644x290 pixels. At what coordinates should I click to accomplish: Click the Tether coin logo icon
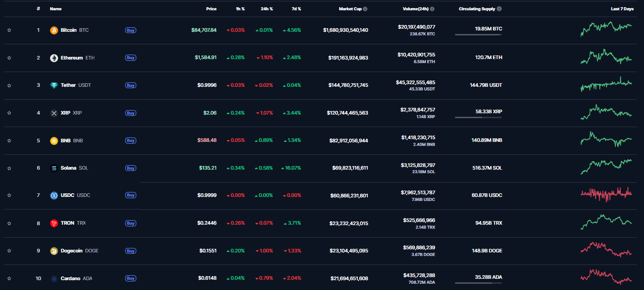click(54, 85)
